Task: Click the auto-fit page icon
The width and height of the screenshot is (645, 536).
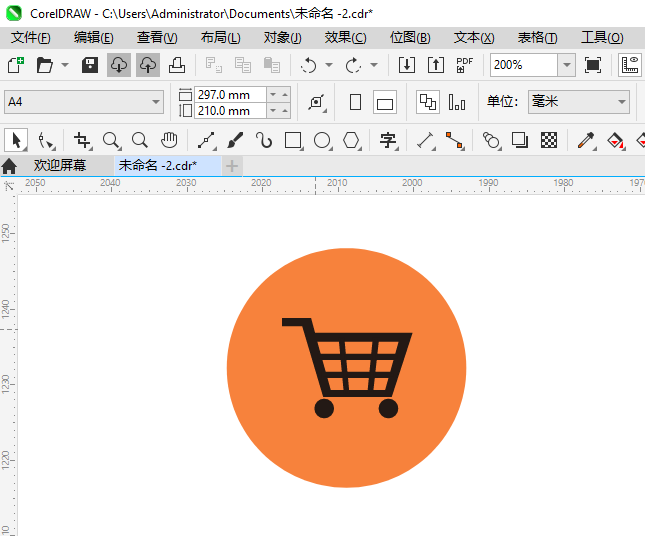Action: 317,102
